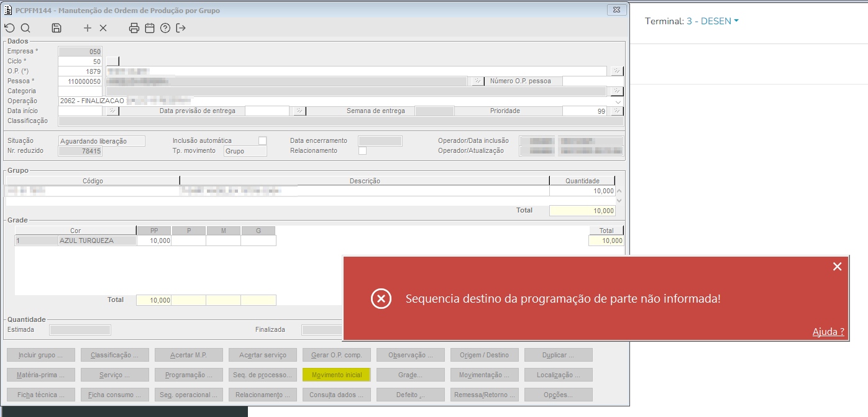Exit the form with the logout-arrow icon
The image size is (868, 417).
pyautogui.click(x=181, y=28)
